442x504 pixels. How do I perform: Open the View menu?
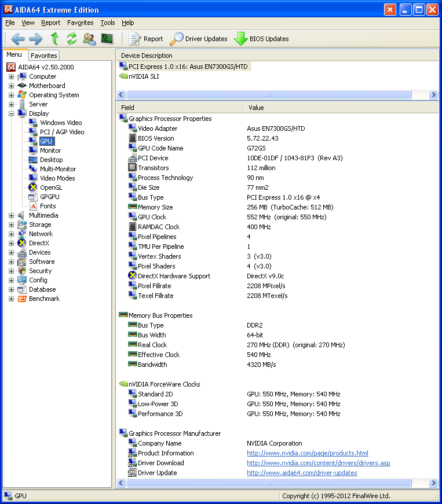(28, 23)
